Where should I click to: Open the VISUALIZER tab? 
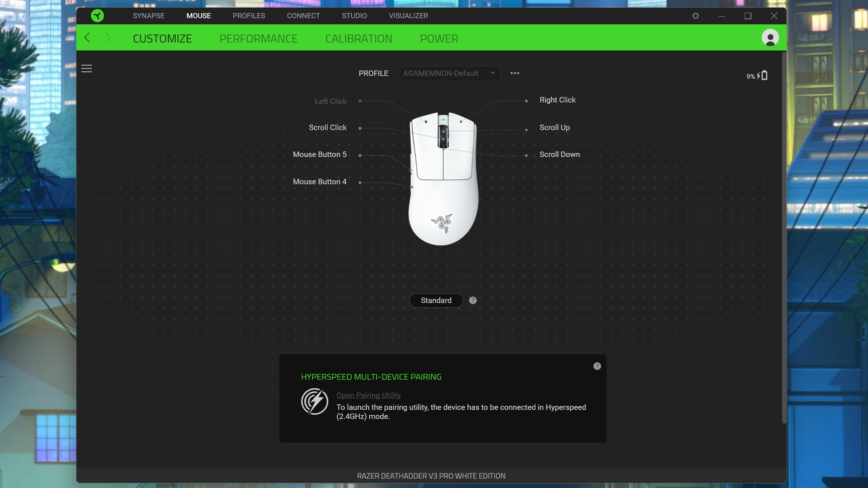[408, 16]
